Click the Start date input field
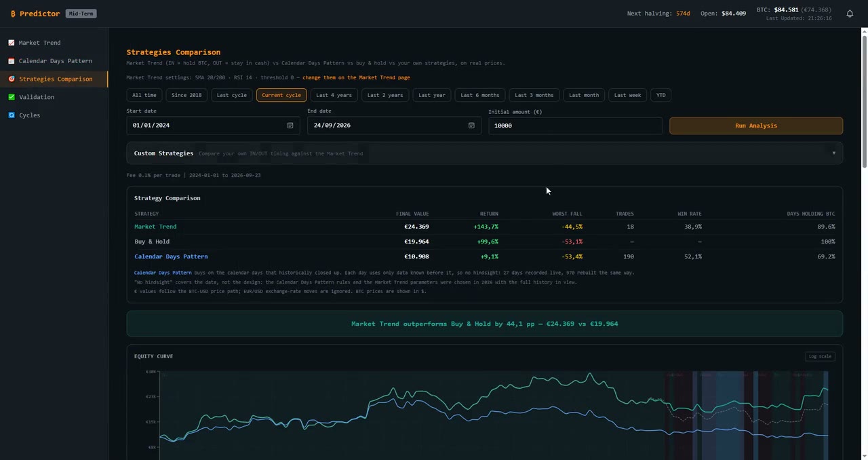The height and width of the screenshot is (460, 868). click(x=213, y=126)
